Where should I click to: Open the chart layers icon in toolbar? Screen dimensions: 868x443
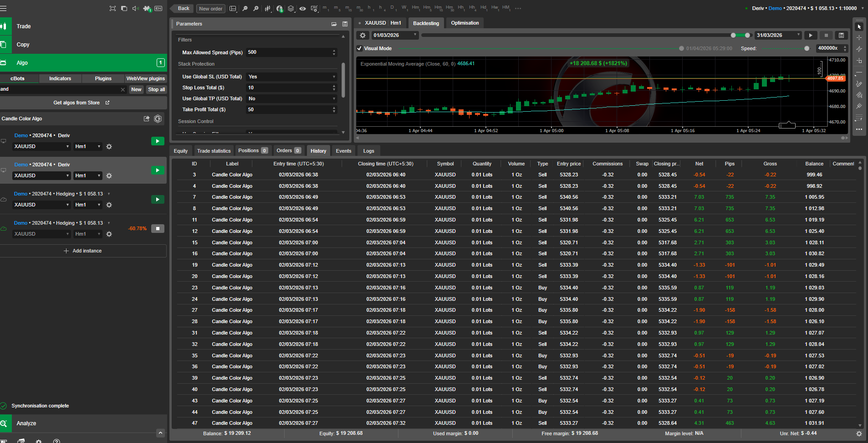point(291,9)
